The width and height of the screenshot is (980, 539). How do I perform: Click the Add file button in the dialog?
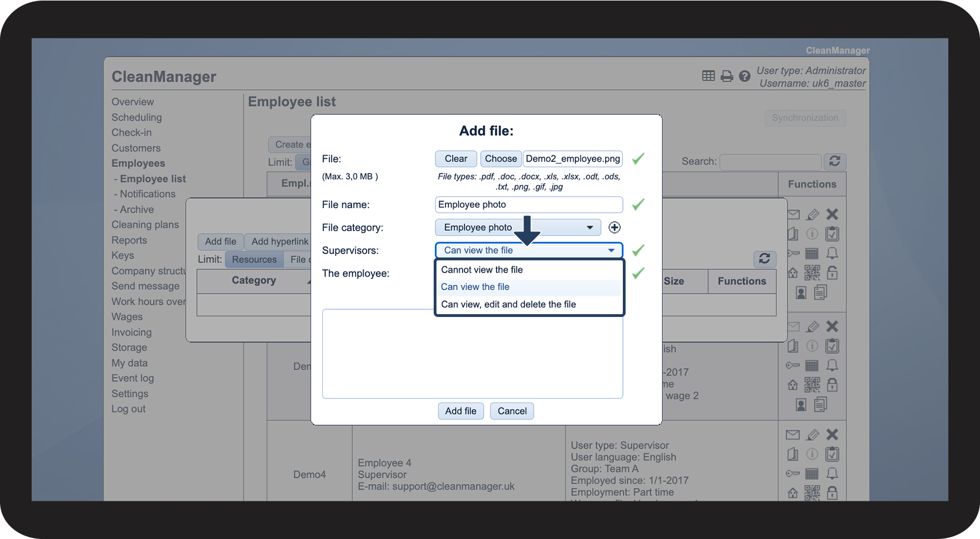point(461,411)
